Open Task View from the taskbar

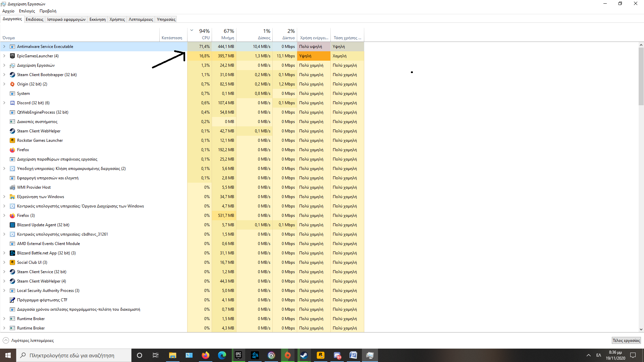click(x=156, y=355)
